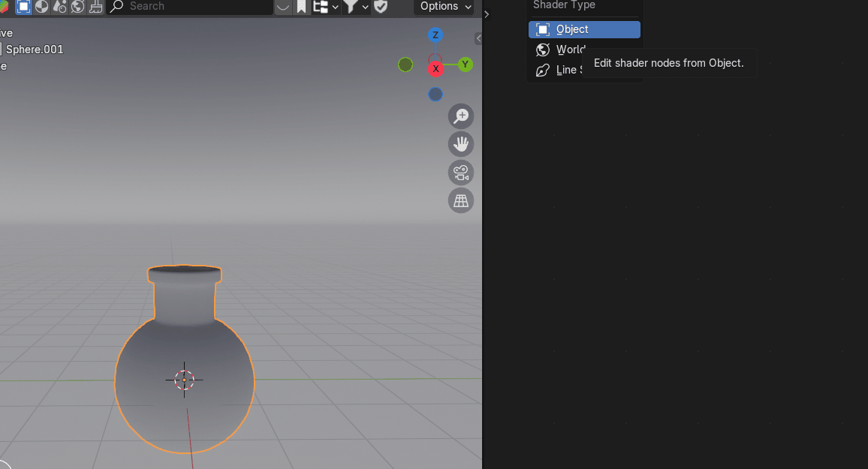Expand the viewport sidebar with small arrow
The image size is (868, 469).
pyautogui.click(x=478, y=38)
